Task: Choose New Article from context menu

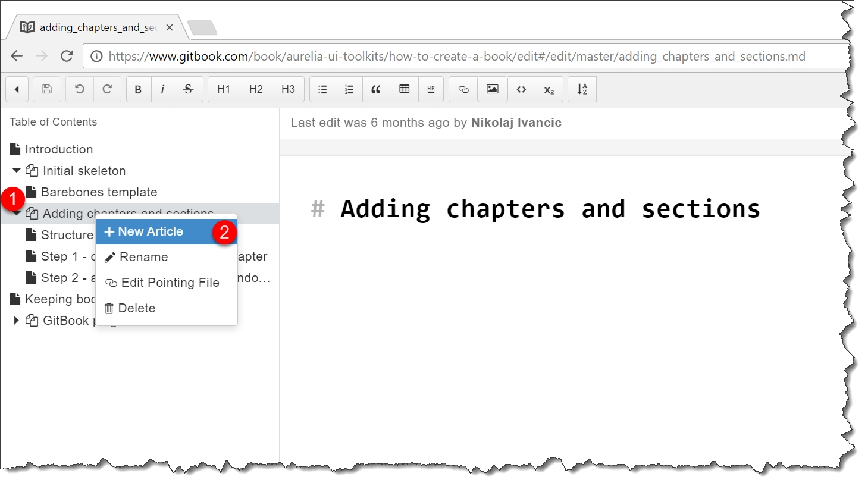Action: click(151, 232)
